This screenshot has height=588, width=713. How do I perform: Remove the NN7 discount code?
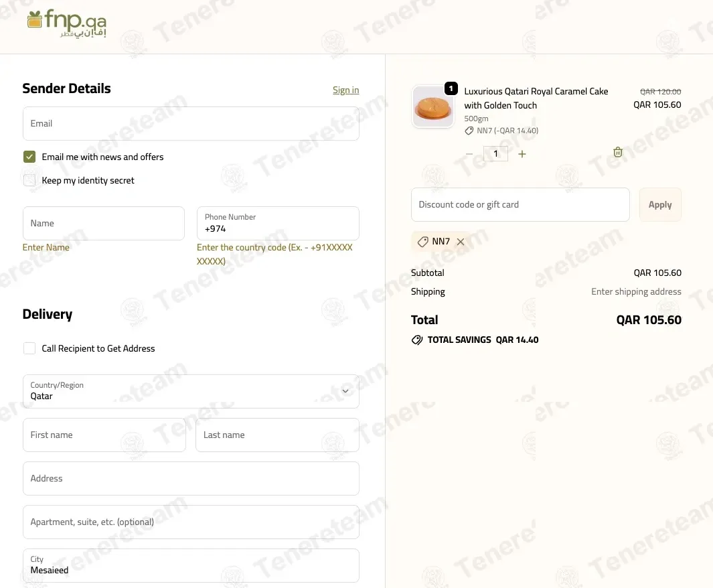(461, 242)
